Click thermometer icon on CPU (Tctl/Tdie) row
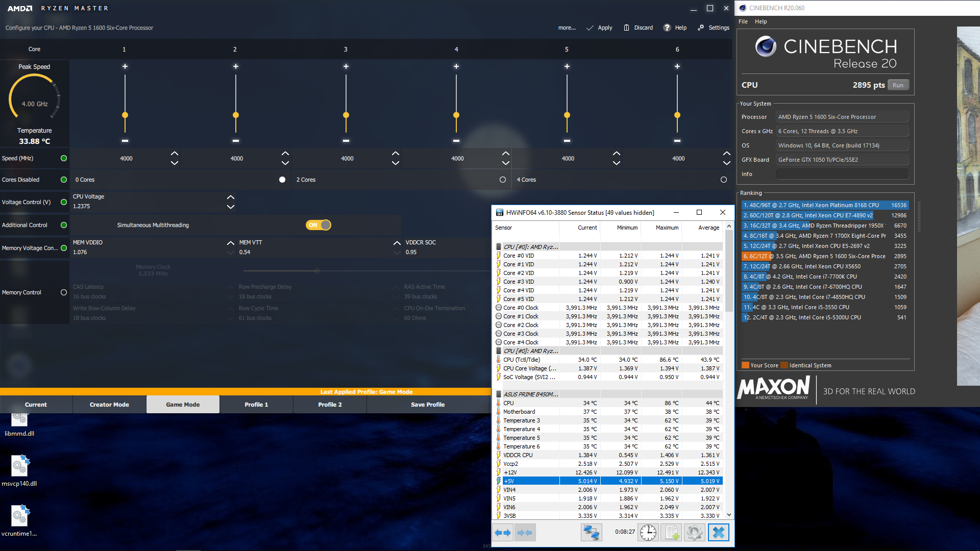The image size is (980, 551). pos(499,360)
